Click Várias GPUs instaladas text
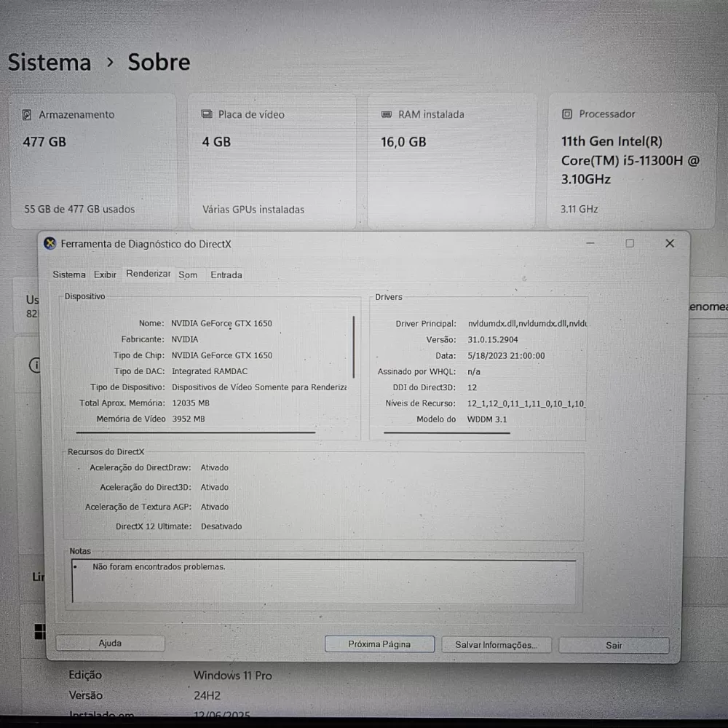728x728 pixels. (253, 210)
